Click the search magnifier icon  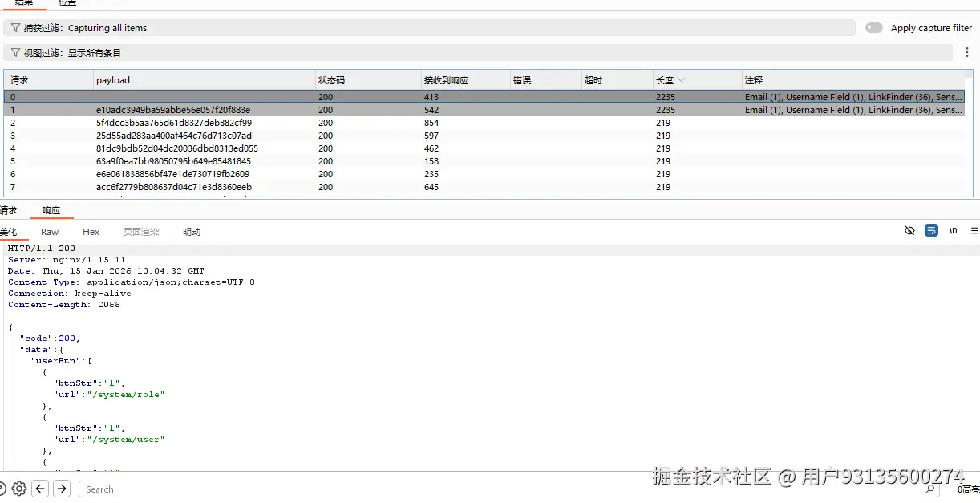929,489
